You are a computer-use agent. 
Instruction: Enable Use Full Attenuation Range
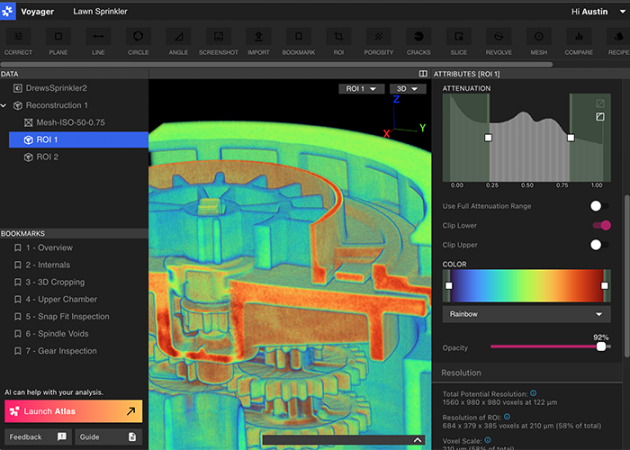point(599,206)
